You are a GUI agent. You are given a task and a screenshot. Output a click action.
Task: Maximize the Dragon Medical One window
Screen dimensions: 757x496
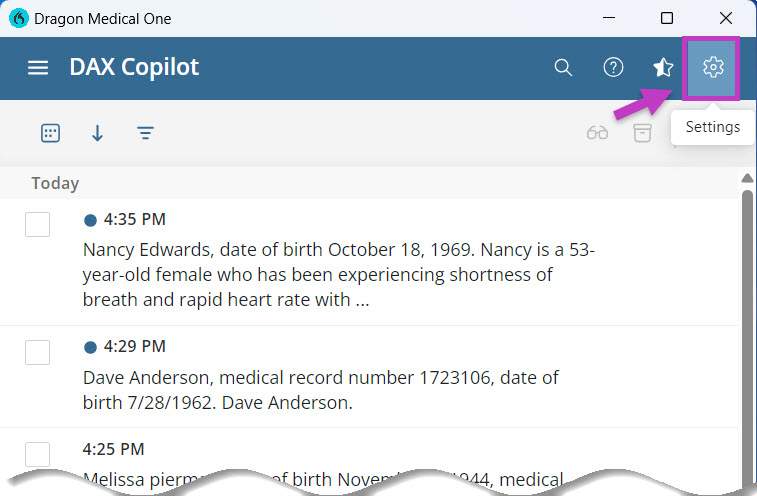[667, 18]
